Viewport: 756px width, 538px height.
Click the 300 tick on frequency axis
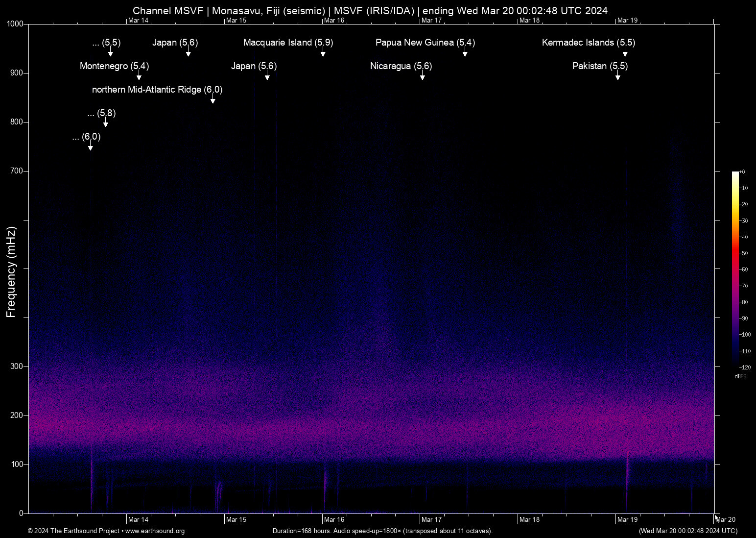pos(17,367)
